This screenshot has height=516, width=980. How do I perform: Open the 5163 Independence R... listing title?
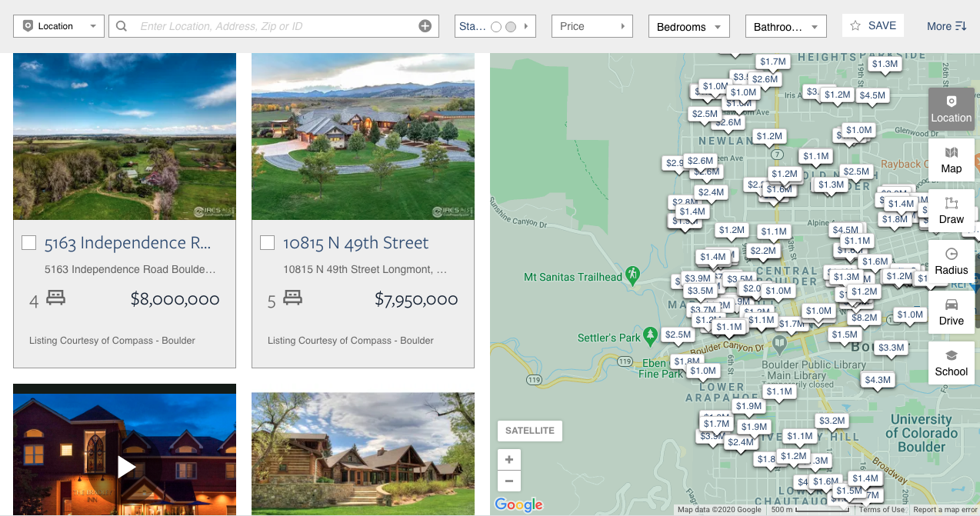pos(128,243)
